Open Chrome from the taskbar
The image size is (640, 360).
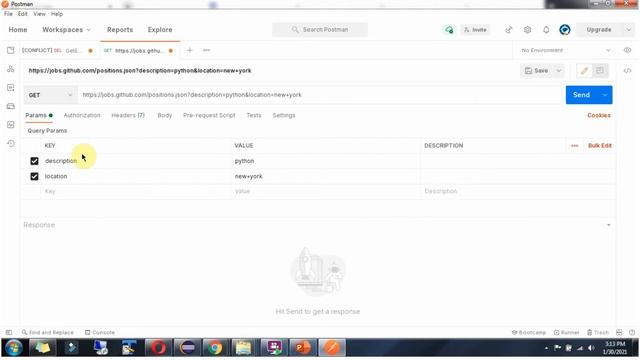pos(215,348)
